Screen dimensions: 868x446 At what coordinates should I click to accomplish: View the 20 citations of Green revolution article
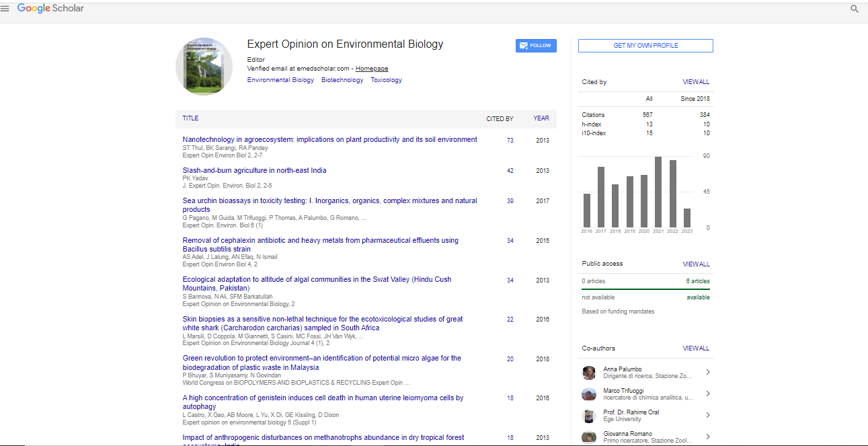[x=510, y=359]
